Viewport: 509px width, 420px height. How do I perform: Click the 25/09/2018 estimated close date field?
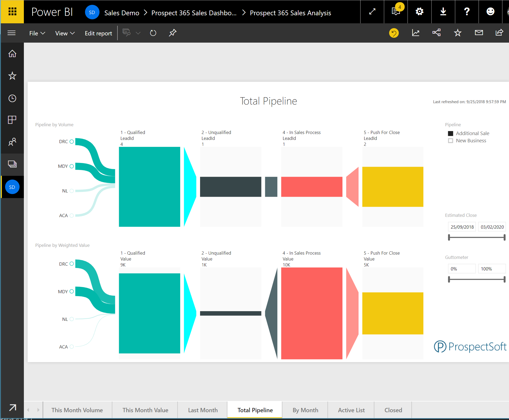(462, 226)
